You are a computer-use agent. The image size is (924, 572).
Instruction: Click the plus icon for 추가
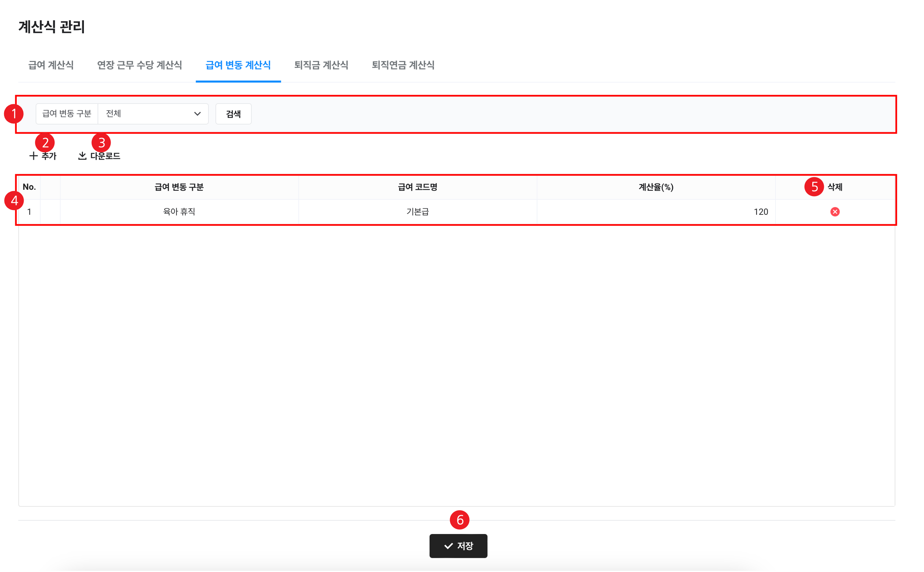(33, 156)
